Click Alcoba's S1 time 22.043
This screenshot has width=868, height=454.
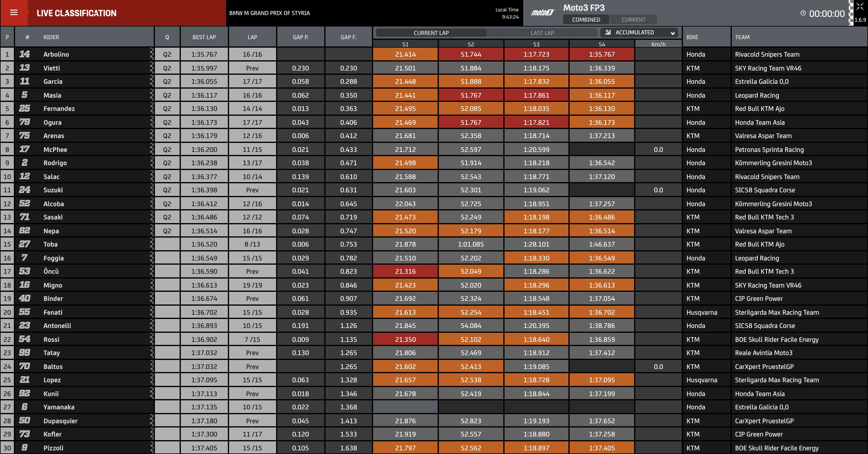405,204
